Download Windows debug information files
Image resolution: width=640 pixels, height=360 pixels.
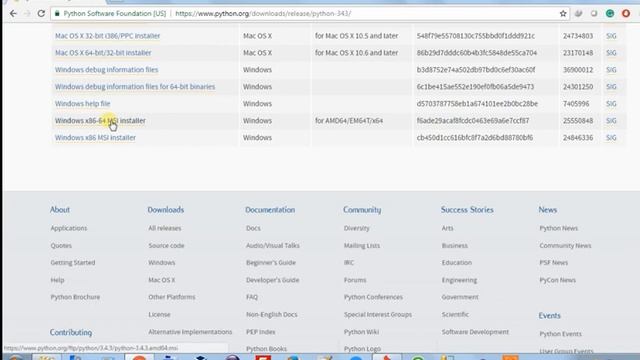(x=107, y=70)
